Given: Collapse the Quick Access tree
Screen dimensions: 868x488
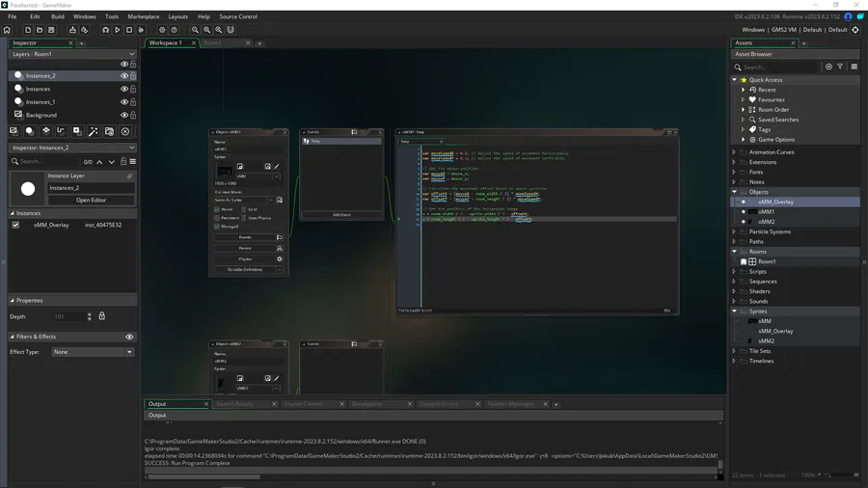Looking at the screenshot, I should [735, 80].
